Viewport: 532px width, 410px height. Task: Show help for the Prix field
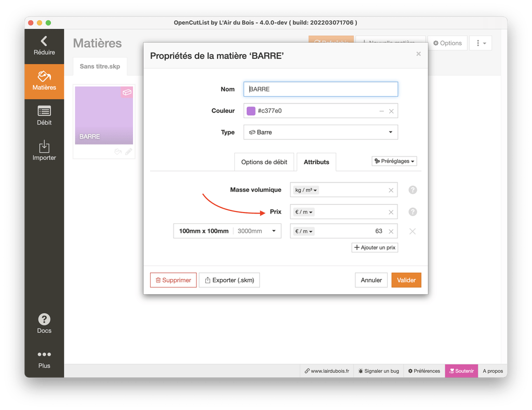coord(413,212)
